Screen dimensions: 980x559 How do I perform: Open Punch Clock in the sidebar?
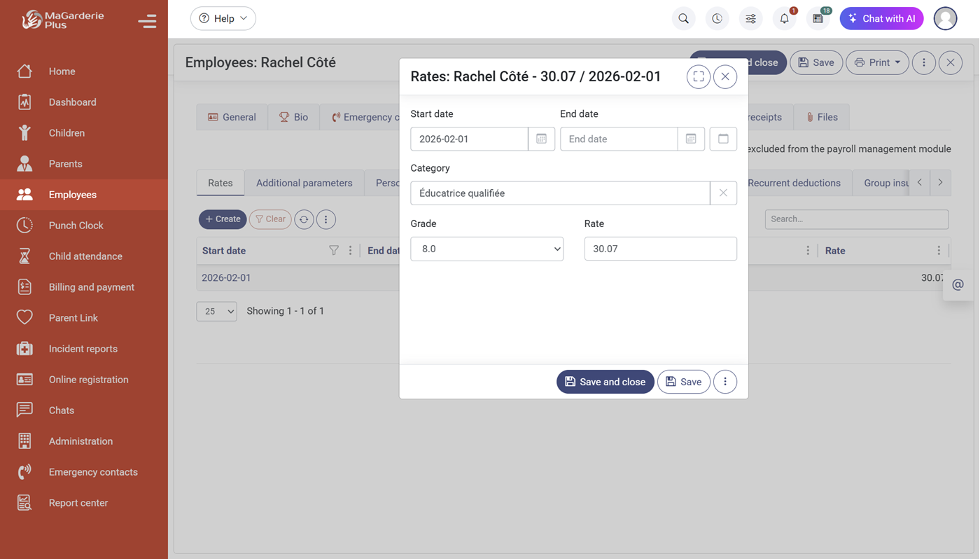coord(84,226)
